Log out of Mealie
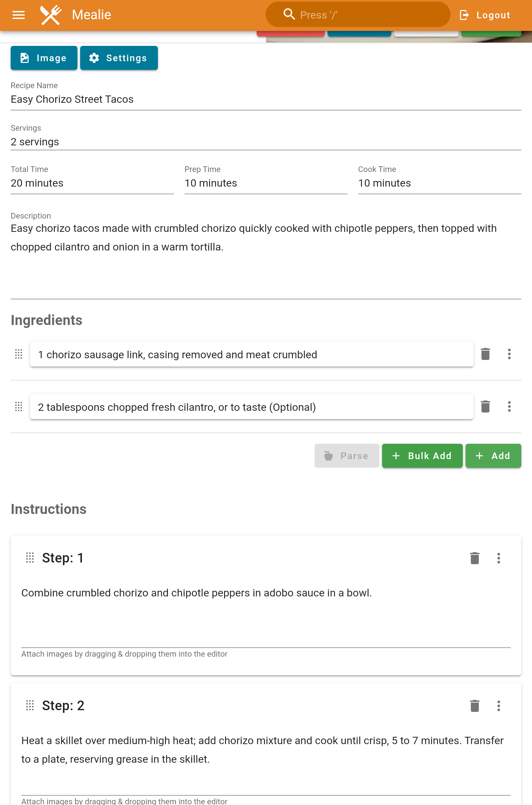The width and height of the screenshot is (532, 805). tap(485, 15)
